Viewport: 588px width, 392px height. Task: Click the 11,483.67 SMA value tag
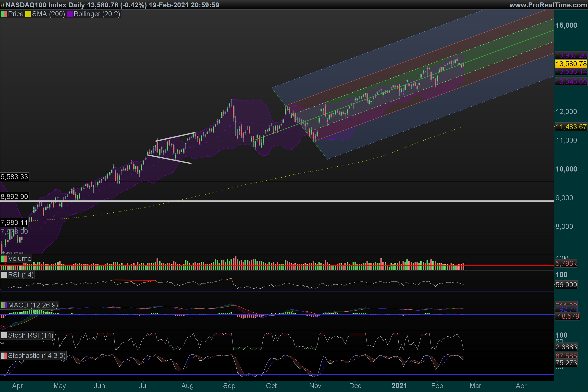[x=571, y=127]
